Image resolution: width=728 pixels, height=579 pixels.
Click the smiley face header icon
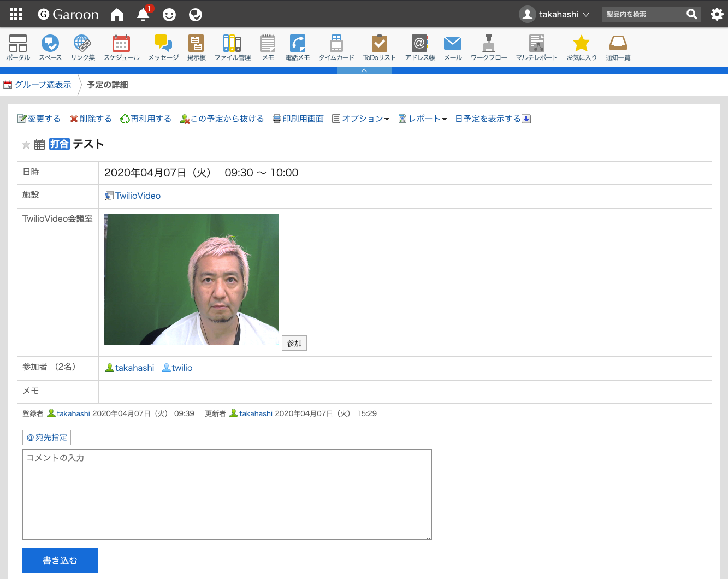pyautogui.click(x=169, y=15)
